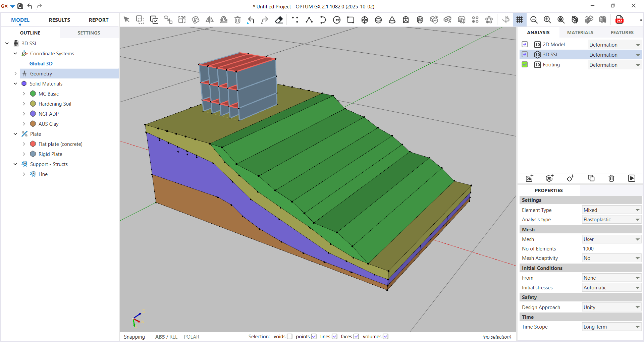
Task: Toggle the Footing stage green checkbox
Action: click(x=525, y=65)
